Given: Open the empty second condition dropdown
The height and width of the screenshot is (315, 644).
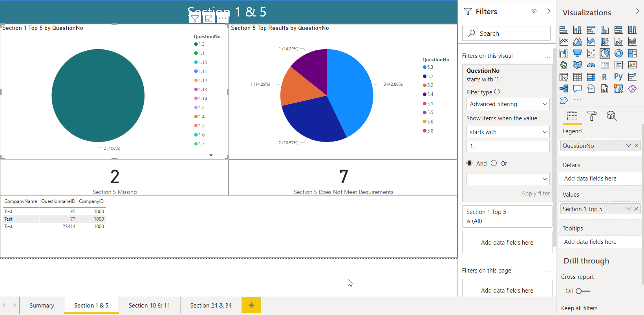Looking at the screenshot, I should 508,179.
